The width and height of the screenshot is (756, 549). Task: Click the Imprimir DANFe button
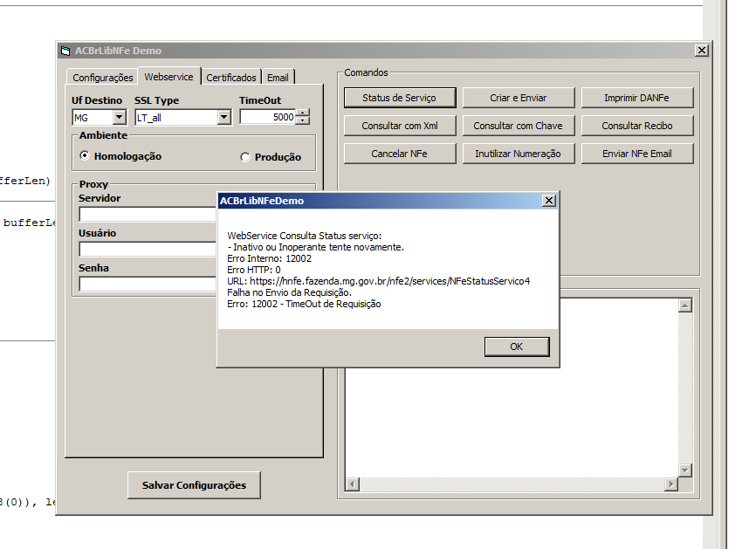click(x=637, y=98)
